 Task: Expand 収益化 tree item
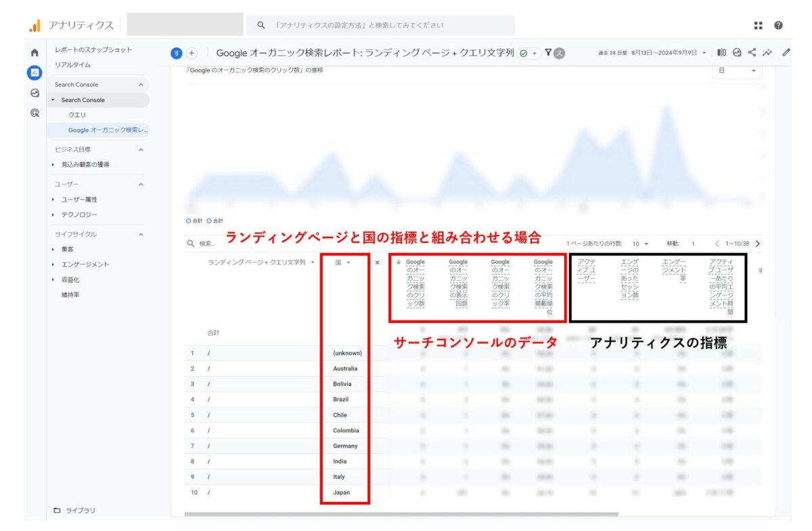point(53,279)
